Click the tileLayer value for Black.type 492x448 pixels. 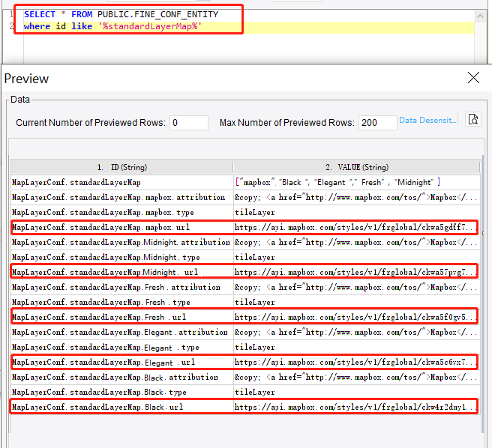click(255, 392)
